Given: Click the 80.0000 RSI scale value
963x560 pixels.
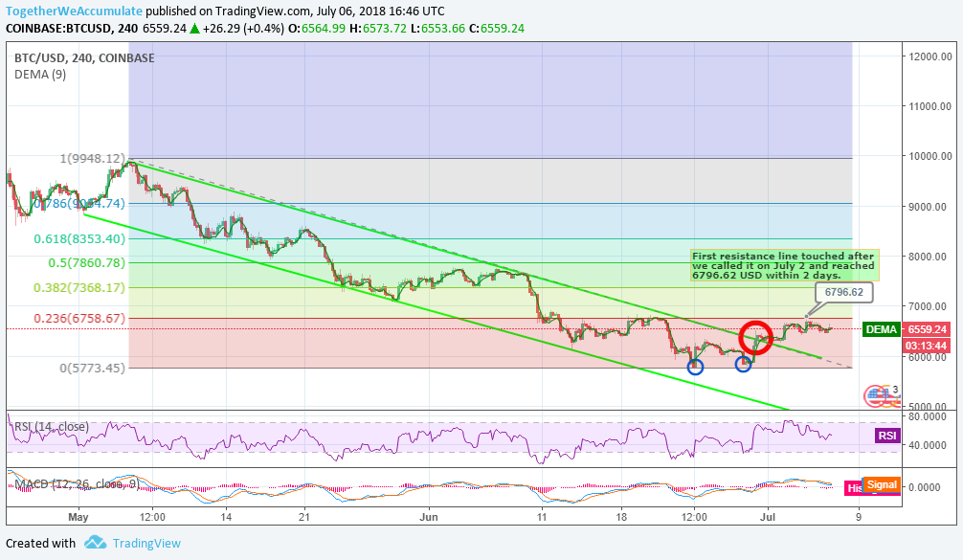Looking at the screenshot, I should [x=927, y=416].
